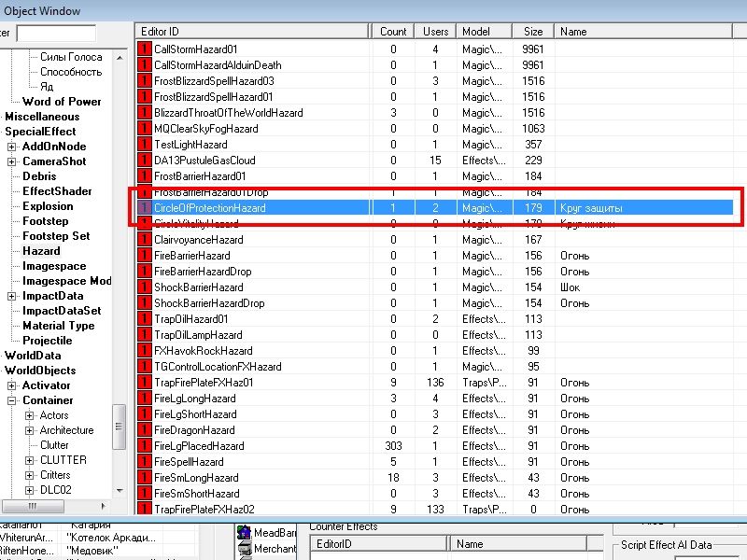Click the icon next to TrapOilHazard01
The image size is (747, 560).
click(x=144, y=319)
